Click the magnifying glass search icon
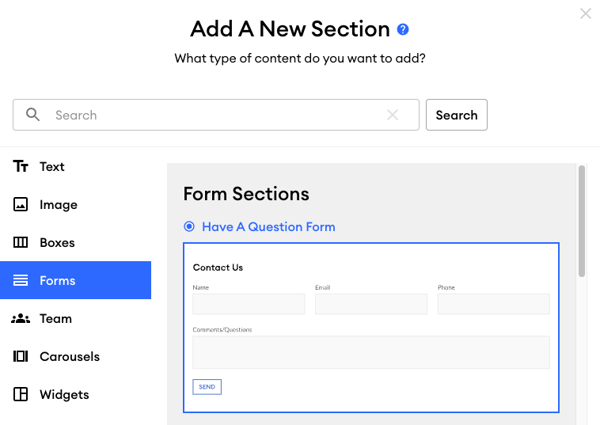600x425 pixels. tap(33, 114)
